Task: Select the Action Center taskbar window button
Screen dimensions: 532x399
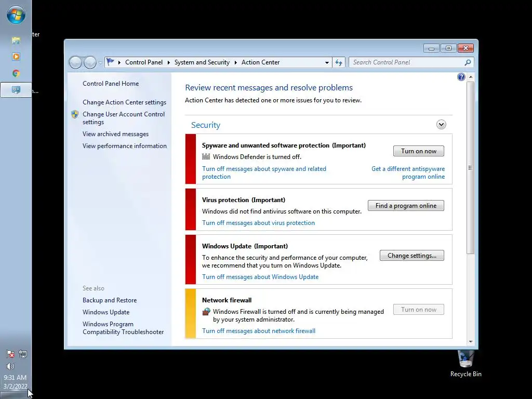Action: 16,90
